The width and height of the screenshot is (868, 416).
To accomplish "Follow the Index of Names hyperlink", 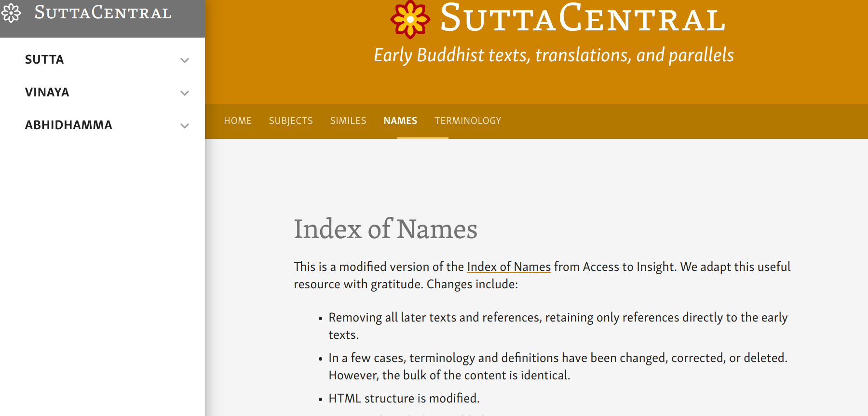I will pyautogui.click(x=509, y=267).
